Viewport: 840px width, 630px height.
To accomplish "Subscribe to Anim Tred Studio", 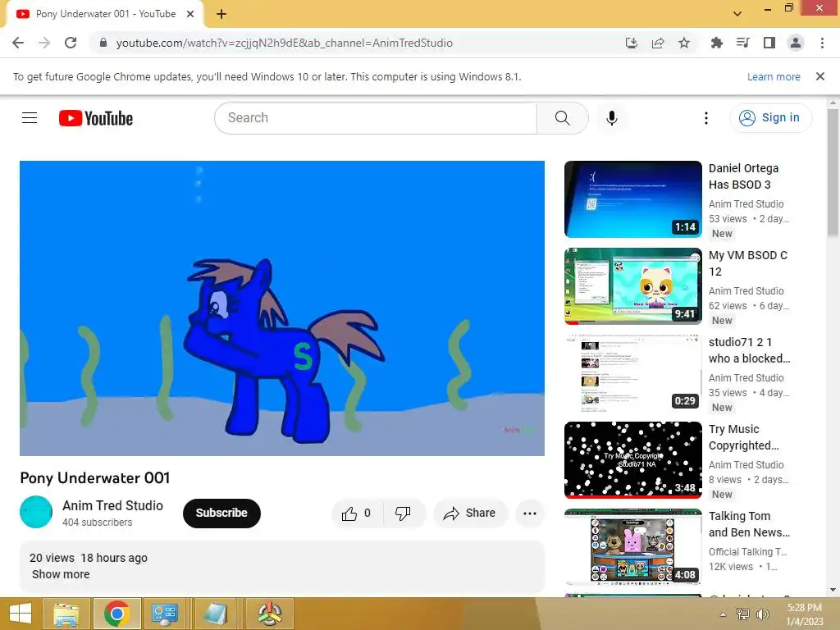I will pos(221,513).
